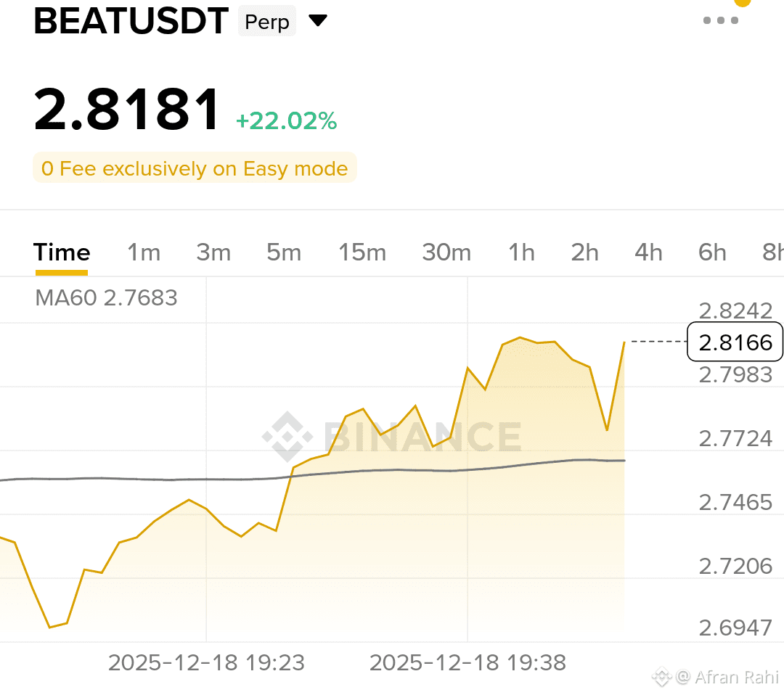Image resolution: width=784 pixels, height=695 pixels.
Task: Select the 5m timeframe
Action: click(283, 252)
